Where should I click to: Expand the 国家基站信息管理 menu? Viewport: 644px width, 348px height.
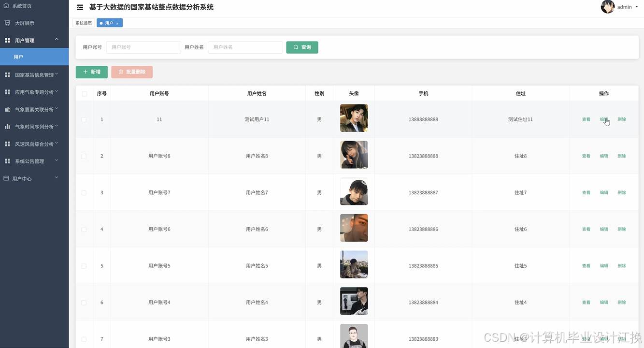pyautogui.click(x=34, y=75)
